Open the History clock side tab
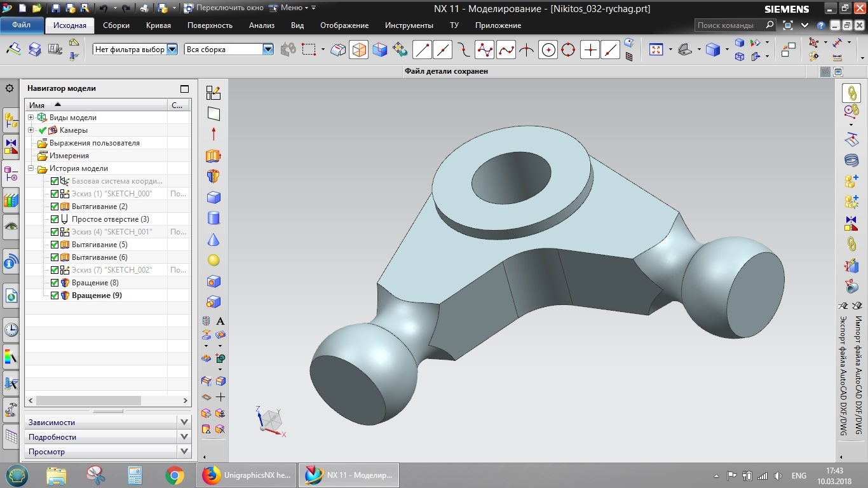The width and height of the screenshot is (868, 488). (x=11, y=330)
